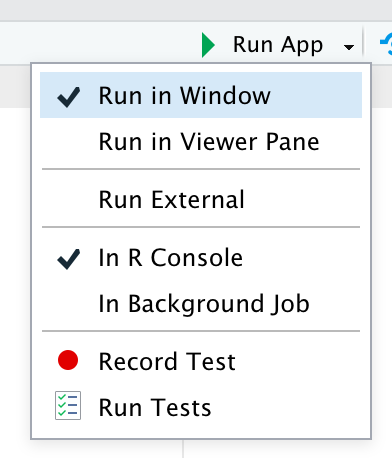Screen dimensions: 392x458
Task: Select Run External launch mode
Action: [201, 199]
